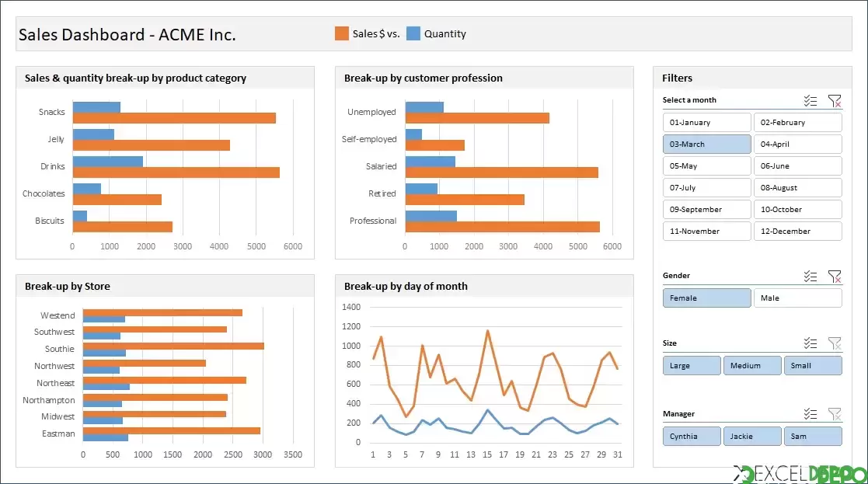Filter by Male gender
This screenshot has height=484, width=868.
(798, 298)
